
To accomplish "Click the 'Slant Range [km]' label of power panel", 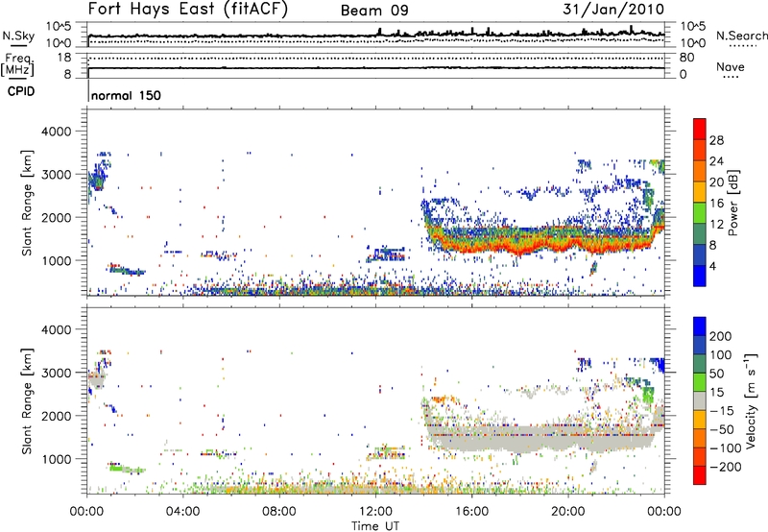I will click(27, 203).
